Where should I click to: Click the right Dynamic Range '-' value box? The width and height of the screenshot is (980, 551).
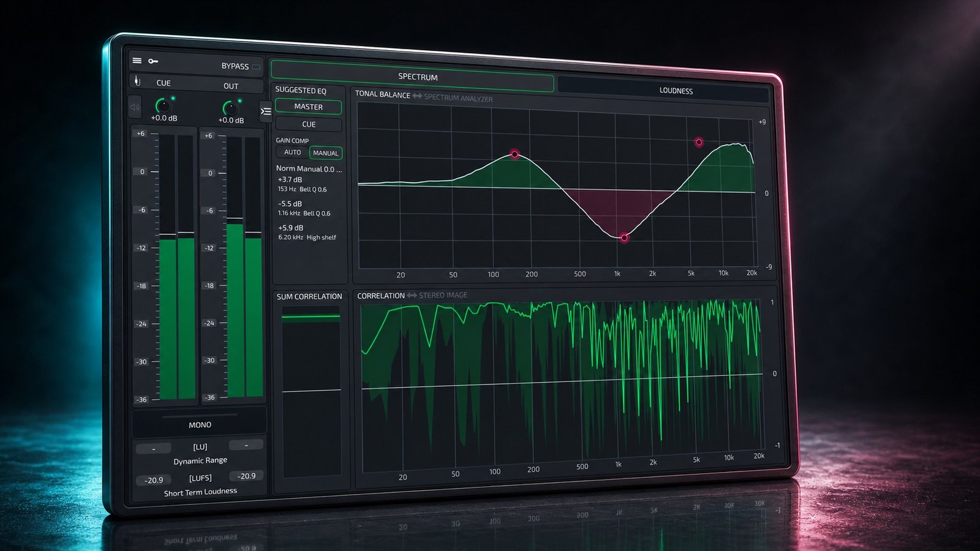coord(246,445)
